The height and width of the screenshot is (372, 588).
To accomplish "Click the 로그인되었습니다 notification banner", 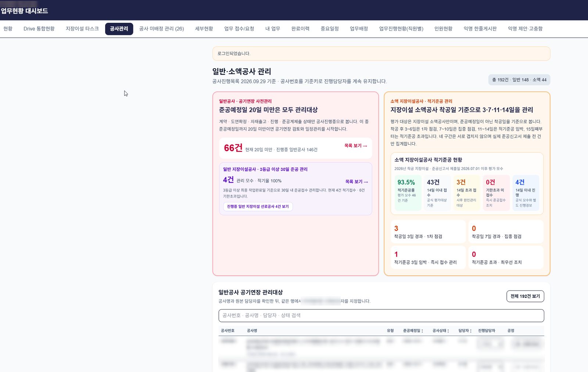I will point(381,54).
